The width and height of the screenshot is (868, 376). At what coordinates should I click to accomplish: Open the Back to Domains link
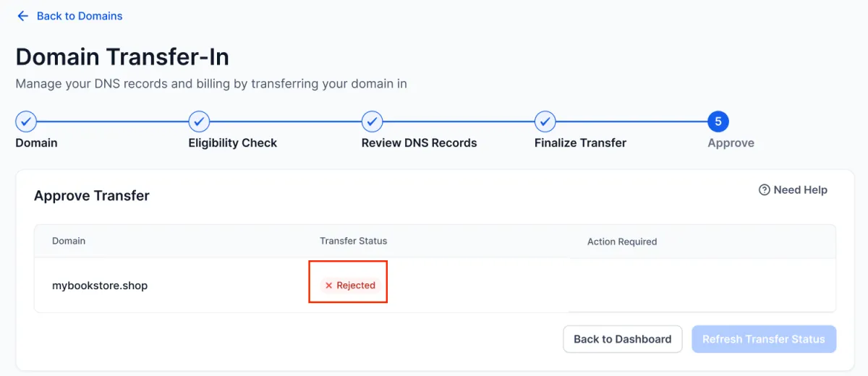click(x=80, y=16)
